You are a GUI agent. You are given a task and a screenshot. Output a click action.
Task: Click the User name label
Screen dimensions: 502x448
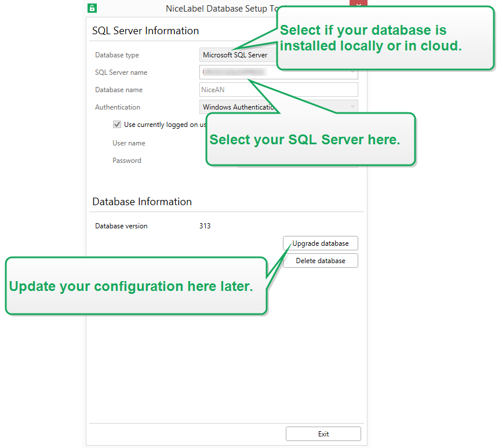pyautogui.click(x=129, y=143)
